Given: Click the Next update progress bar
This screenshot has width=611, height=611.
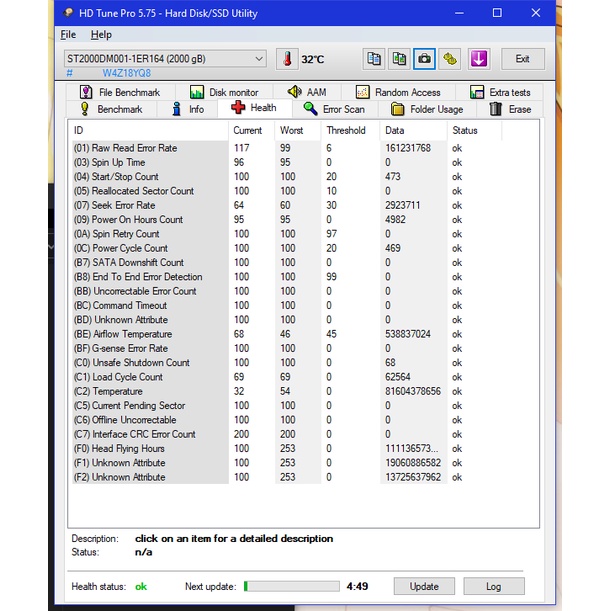Looking at the screenshot, I should tap(291, 586).
